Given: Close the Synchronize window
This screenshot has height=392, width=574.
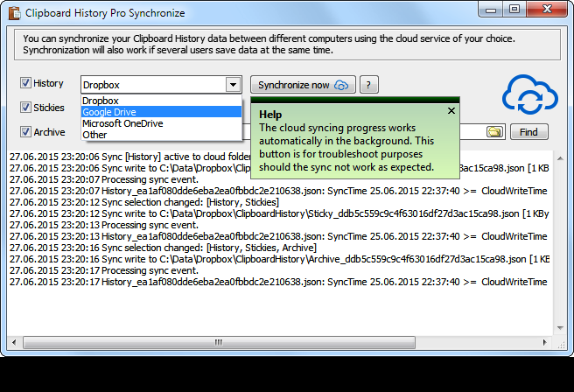Looking at the screenshot, I should pos(547,9).
